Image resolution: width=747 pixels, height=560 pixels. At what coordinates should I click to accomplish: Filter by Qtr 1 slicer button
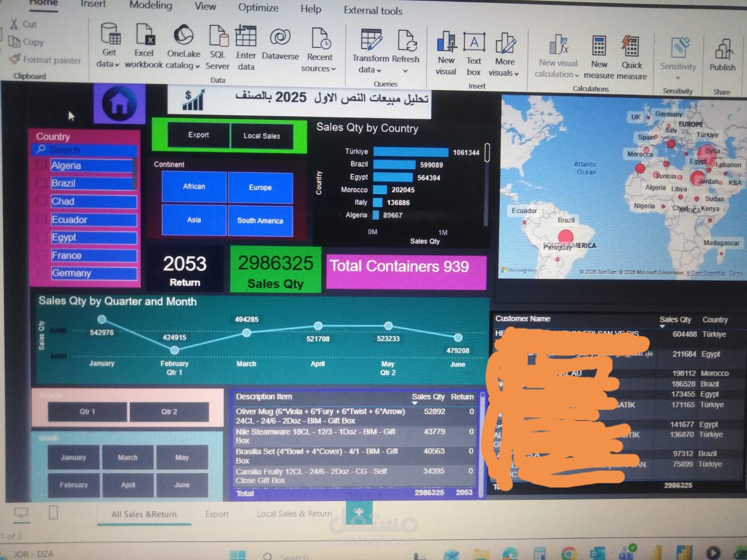[x=87, y=412]
